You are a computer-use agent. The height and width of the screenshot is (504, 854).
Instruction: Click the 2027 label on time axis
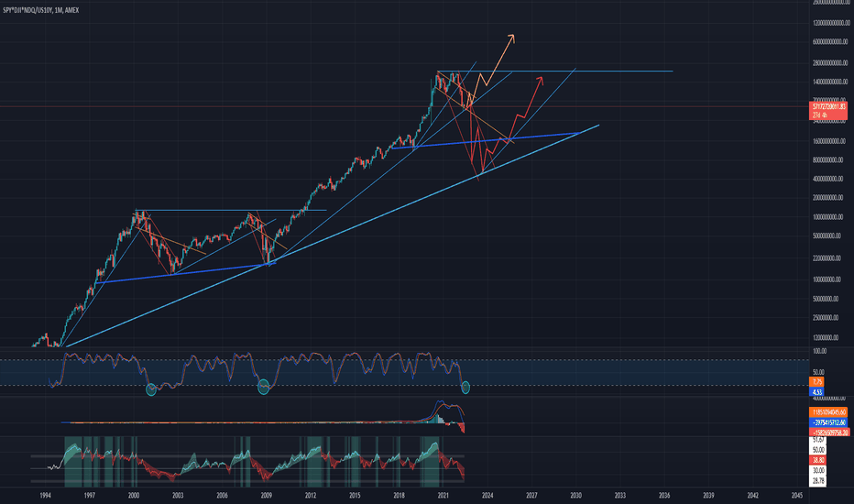[531, 495]
